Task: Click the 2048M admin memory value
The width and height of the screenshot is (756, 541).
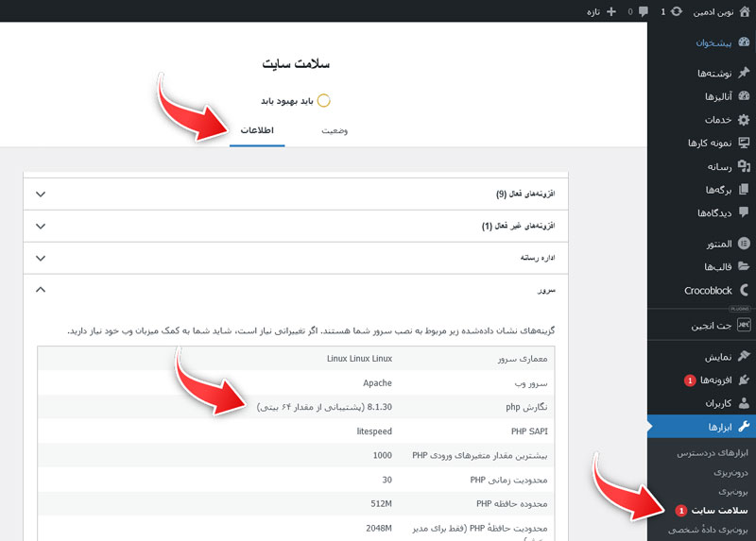Action: point(379,528)
